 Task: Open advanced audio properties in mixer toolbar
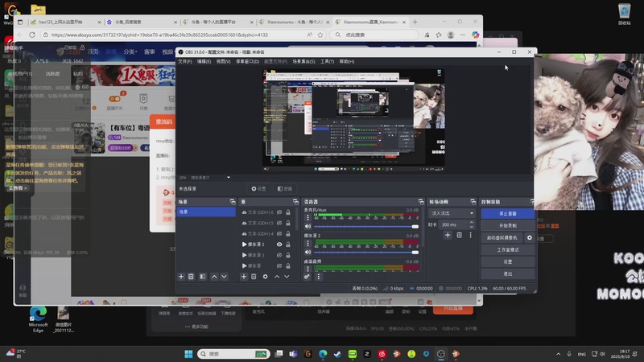pos(307,277)
